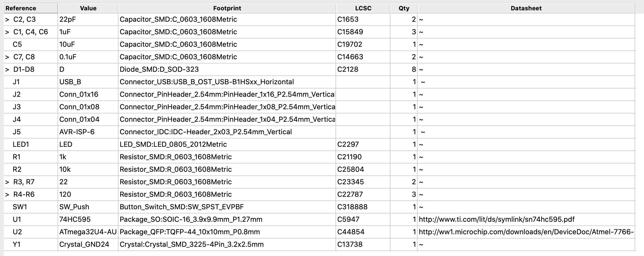The width and height of the screenshot is (644, 256).
Task: Open the sn74hc595.pdf datasheet link
Action: [497, 219]
